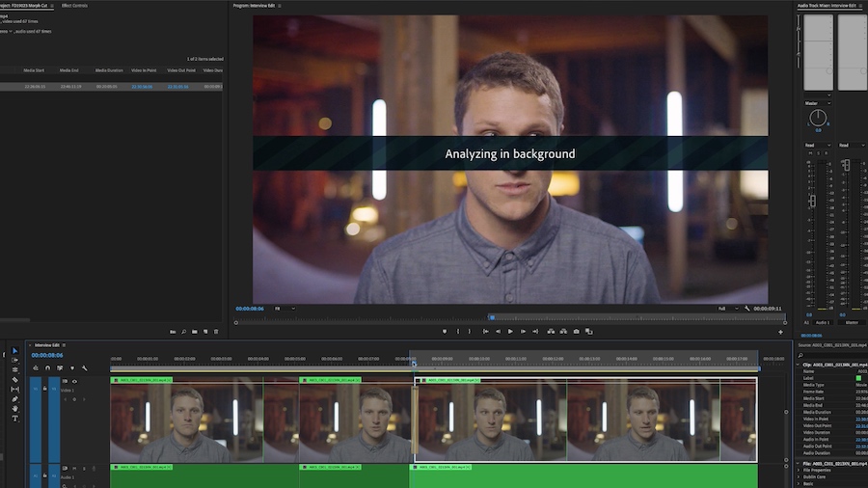Click the Go to In point button
Viewport: 868px width, 488px height.
(485, 332)
